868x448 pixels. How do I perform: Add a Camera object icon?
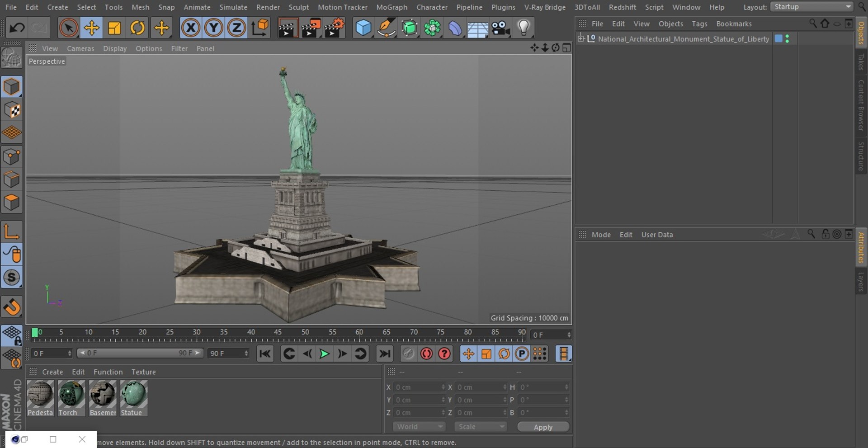(x=501, y=28)
